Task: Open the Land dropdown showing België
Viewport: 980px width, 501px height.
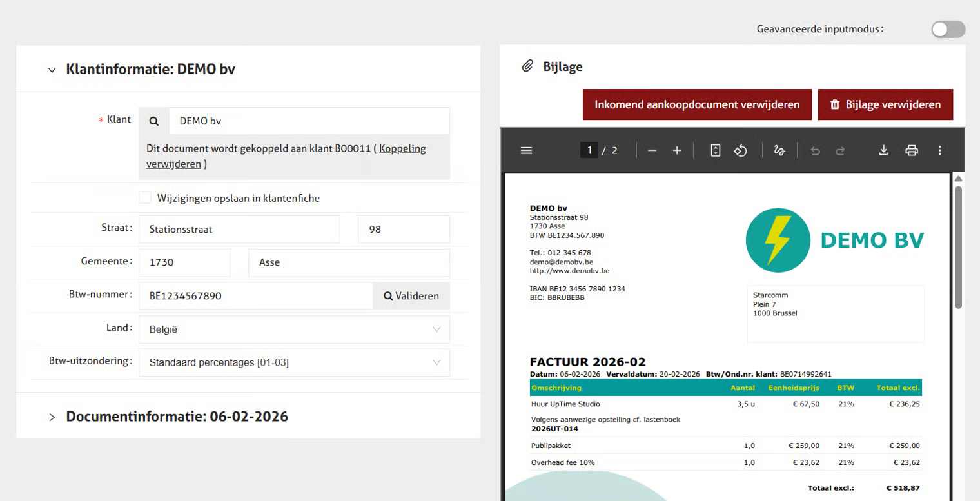Action: tap(294, 329)
